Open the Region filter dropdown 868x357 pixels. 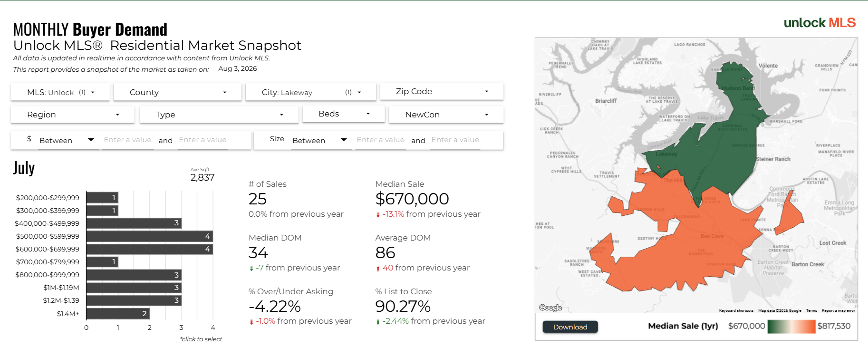point(73,115)
